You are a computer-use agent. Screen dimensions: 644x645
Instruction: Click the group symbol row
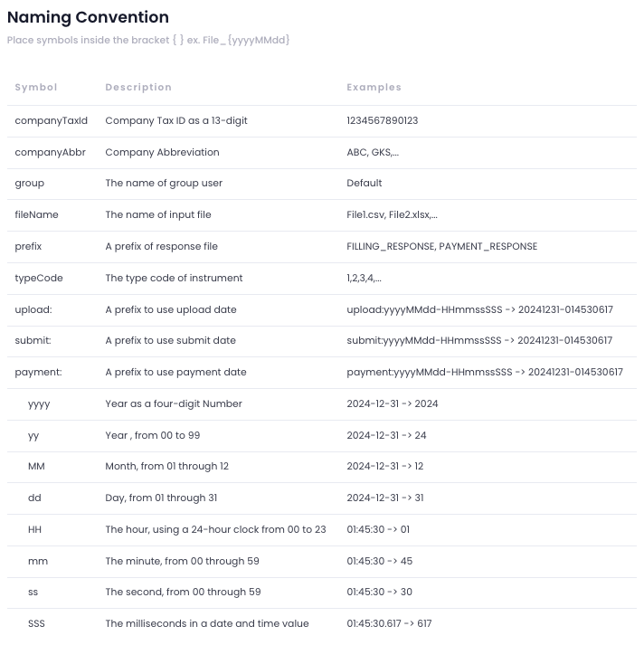point(30,183)
